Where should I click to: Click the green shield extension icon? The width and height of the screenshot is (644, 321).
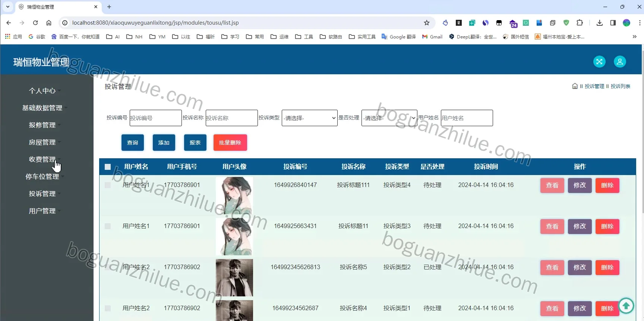[x=566, y=23]
